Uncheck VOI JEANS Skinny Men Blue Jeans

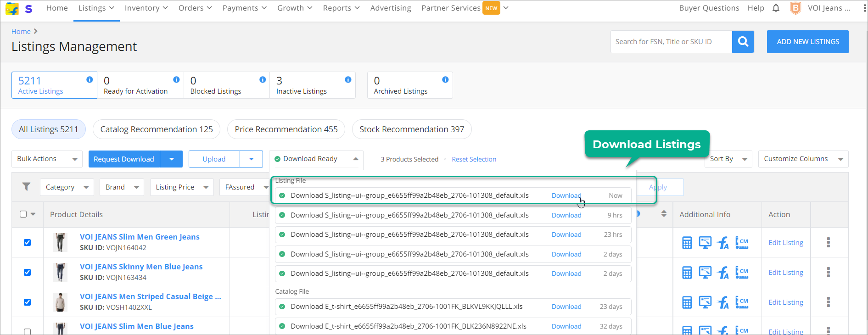[28, 272]
